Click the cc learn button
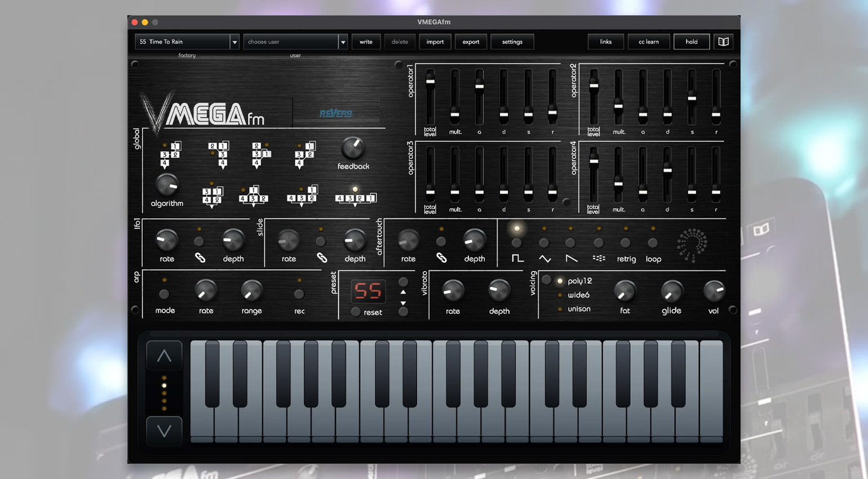The image size is (868, 479). (649, 42)
